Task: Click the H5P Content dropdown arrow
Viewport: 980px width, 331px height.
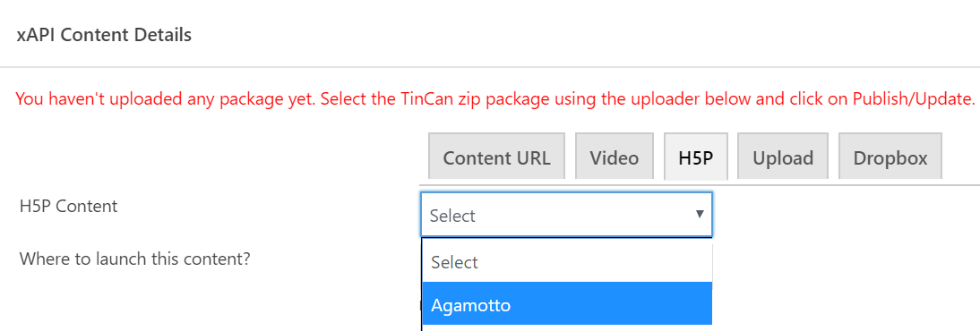Action: point(700,214)
